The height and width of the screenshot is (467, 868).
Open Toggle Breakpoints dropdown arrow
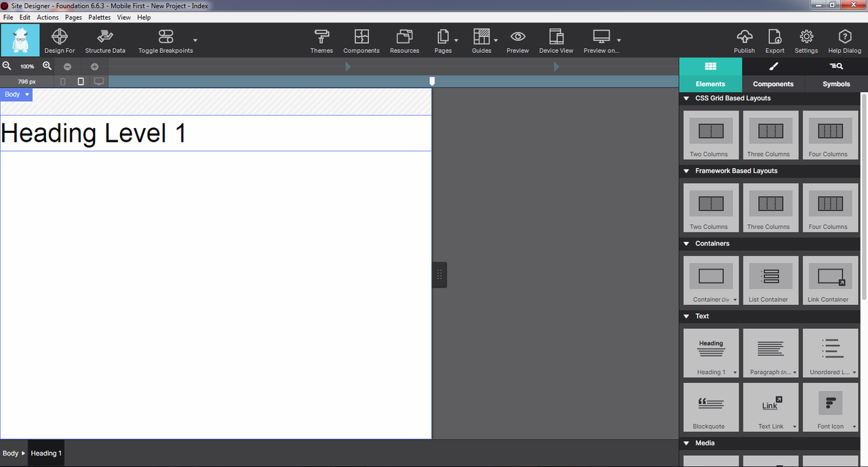(x=195, y=41)
